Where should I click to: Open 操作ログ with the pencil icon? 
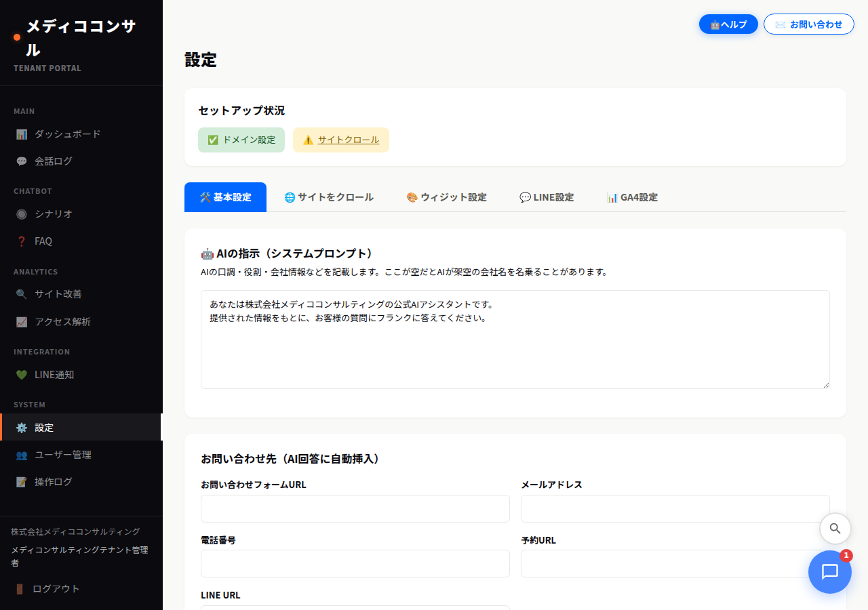tap(22, 481)
